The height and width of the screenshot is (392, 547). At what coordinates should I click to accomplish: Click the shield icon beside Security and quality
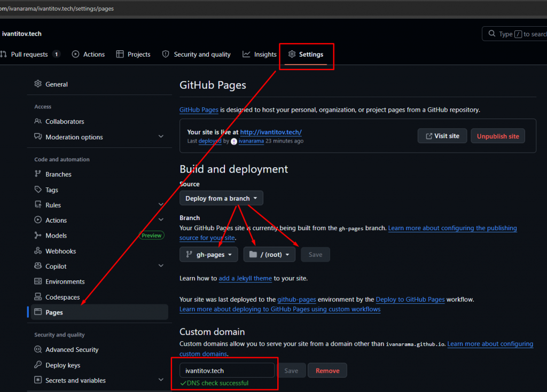tap(166, 54)
